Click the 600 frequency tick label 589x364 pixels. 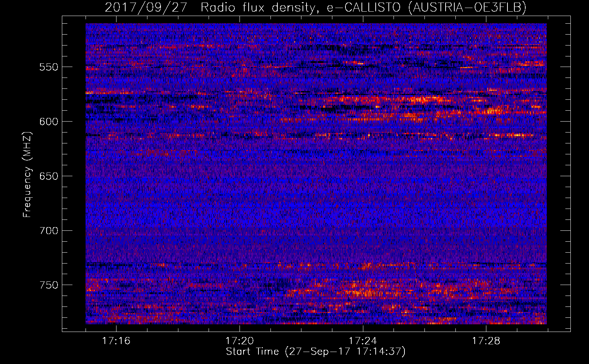click(49, 122)
